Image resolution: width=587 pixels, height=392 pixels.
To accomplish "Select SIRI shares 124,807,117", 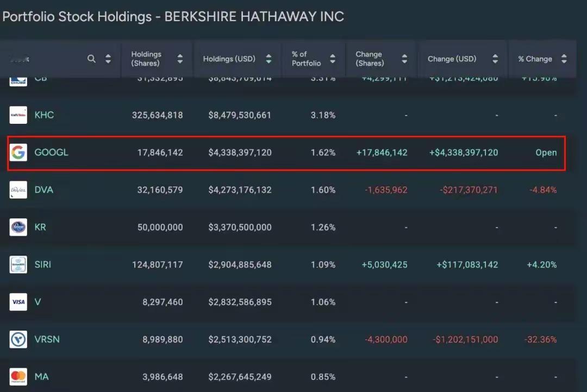I will click(x=158, y=264).
